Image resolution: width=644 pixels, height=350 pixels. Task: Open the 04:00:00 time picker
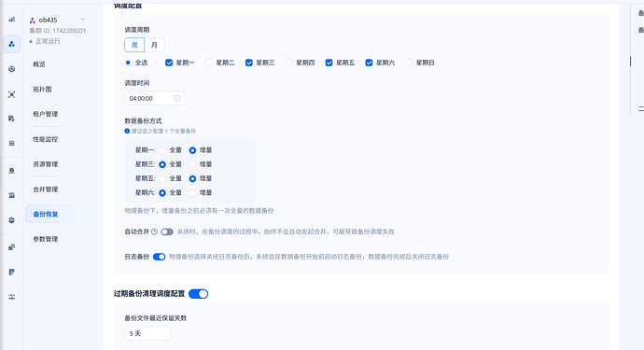(154, 98)
